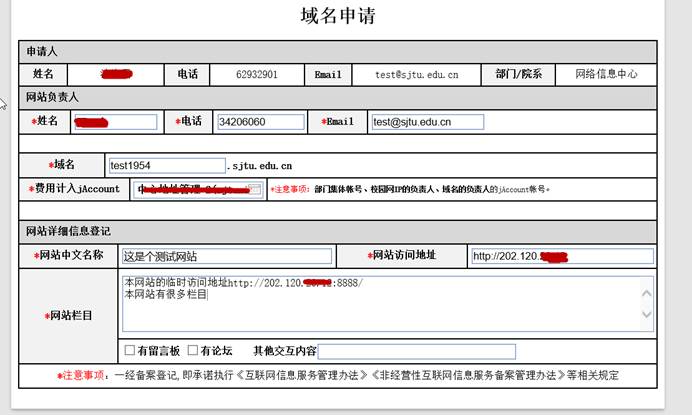
Task: Click the applicant email test@sjtu.edu.cn text
Action: pyautogui.click(x=417, y=75)
